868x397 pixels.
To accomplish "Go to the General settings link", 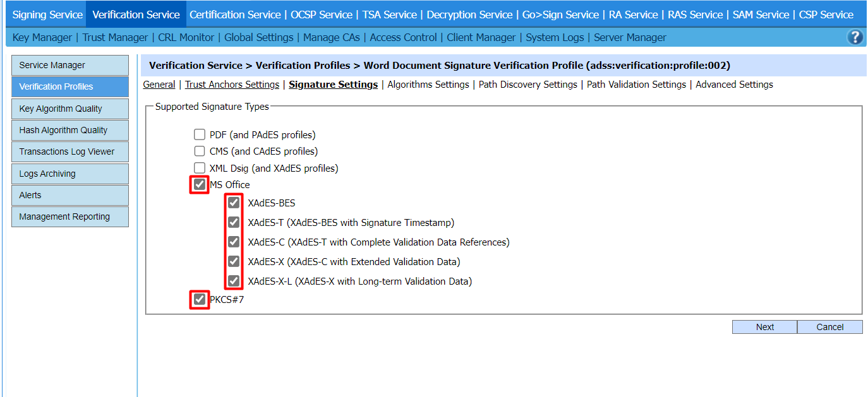I will pos(159,85).
